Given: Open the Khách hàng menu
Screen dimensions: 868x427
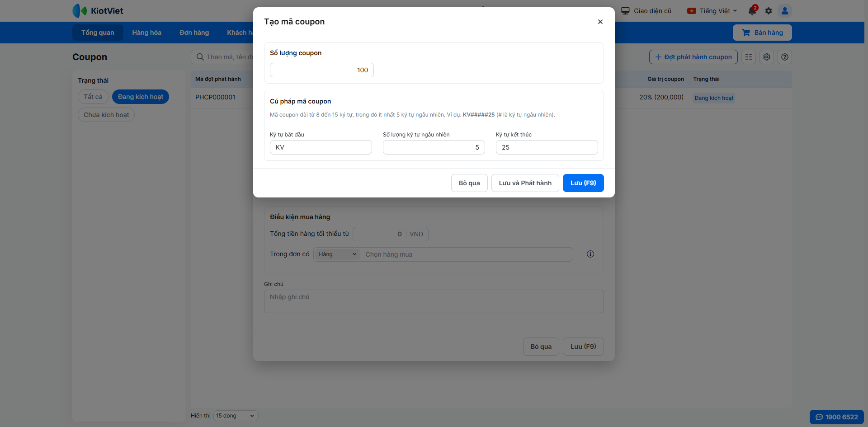Looking at the screenshot, I should point(240,33).
